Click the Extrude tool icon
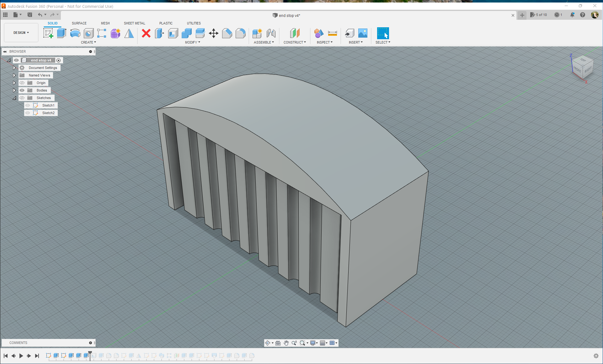 61,34
